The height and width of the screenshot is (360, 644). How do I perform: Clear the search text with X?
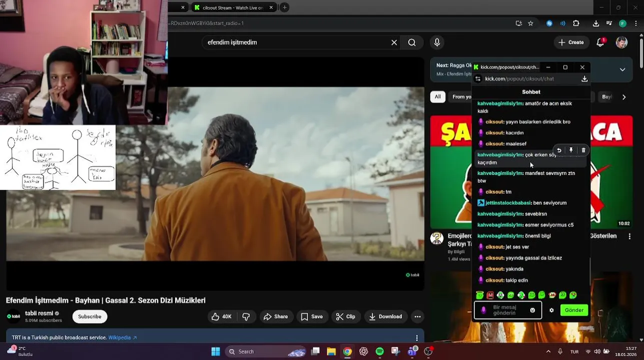(394, 42)
